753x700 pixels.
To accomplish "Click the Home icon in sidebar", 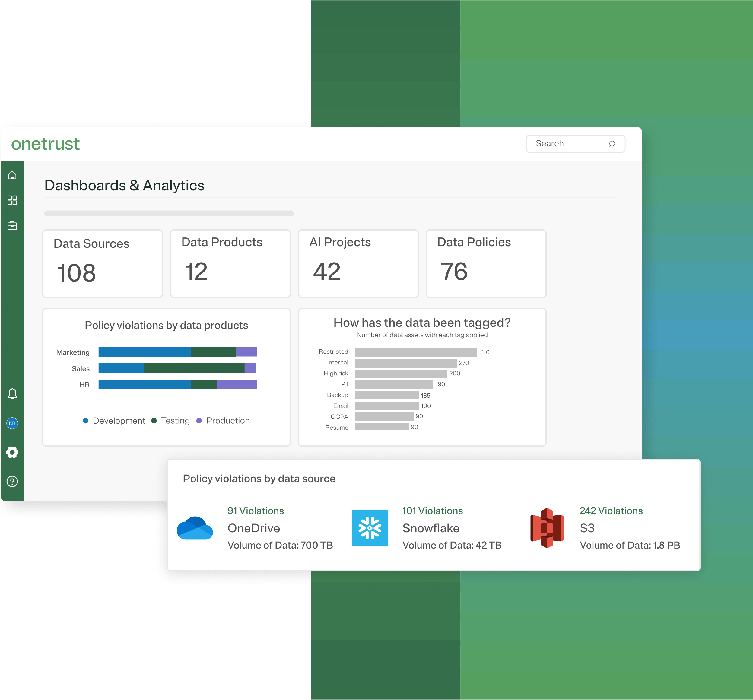I will point(12,175).
